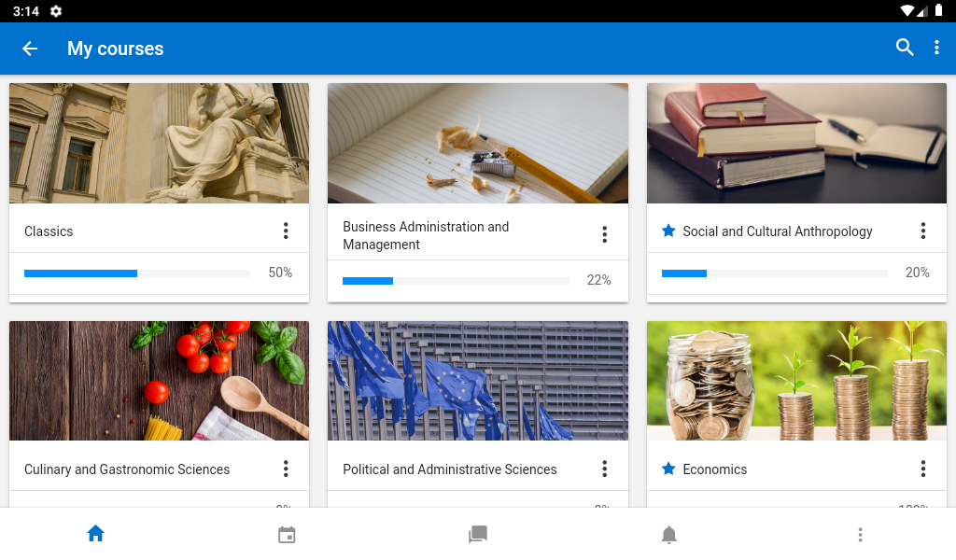Select the Home tab in bottom bar
This screenshot has width=956, height=560.
pyautogui.click(x=96, y=534)
